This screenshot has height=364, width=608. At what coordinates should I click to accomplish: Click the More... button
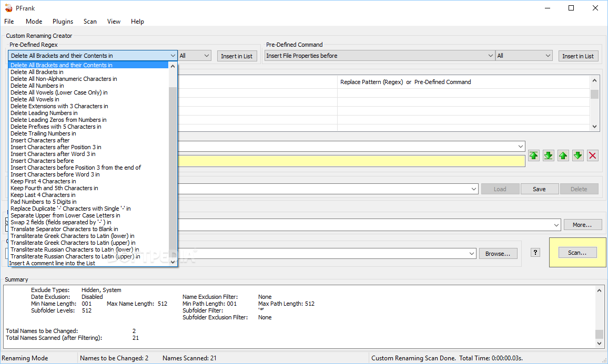click(582, 225)
